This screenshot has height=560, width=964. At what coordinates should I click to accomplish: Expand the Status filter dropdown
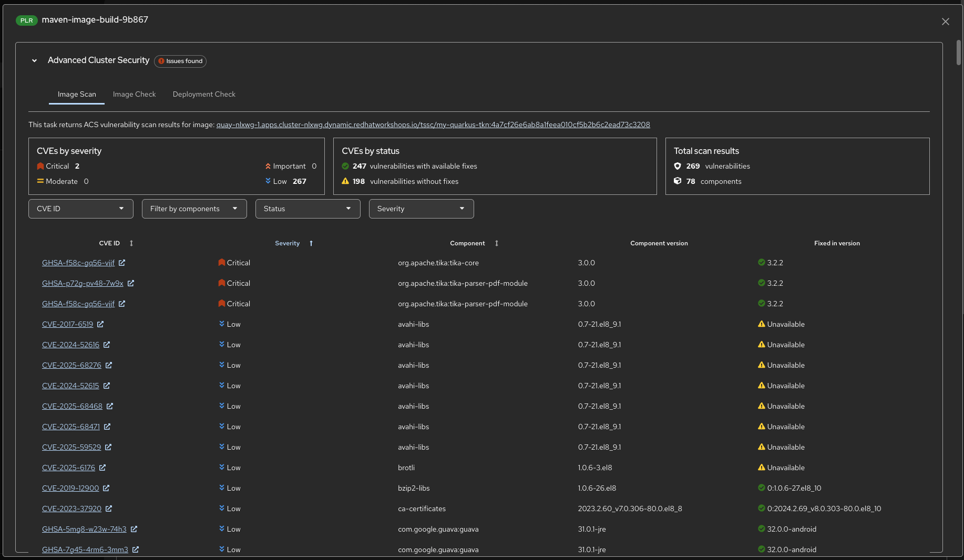click(x=307, y=209)
